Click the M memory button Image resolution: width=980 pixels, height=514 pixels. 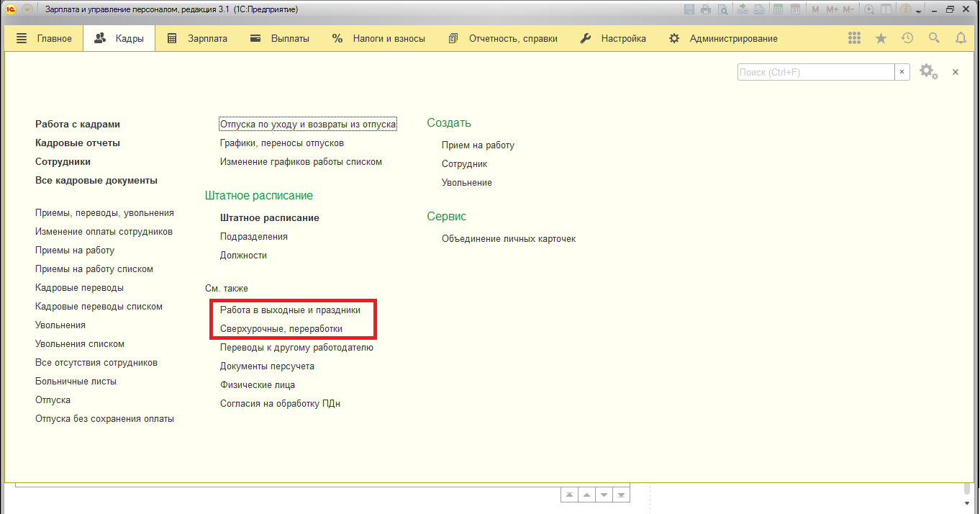pyautogui.click(x=815, y=9)
